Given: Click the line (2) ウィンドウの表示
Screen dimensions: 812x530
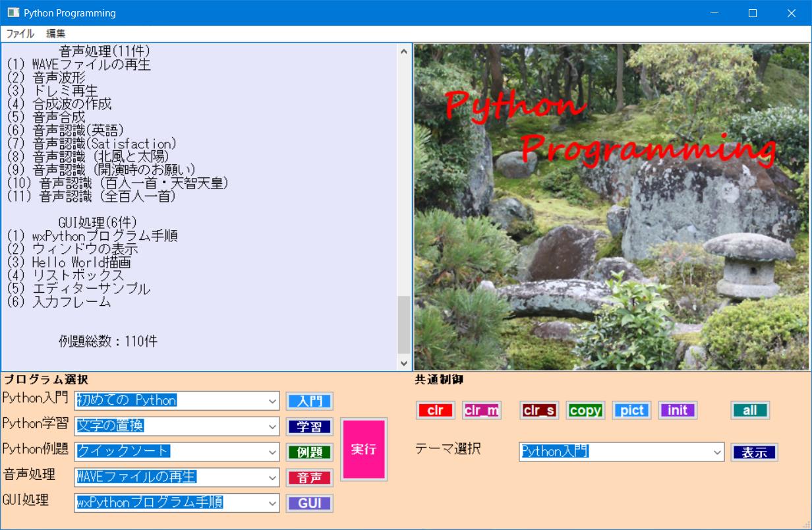Looking at the screenshot, I should point(72,249).
